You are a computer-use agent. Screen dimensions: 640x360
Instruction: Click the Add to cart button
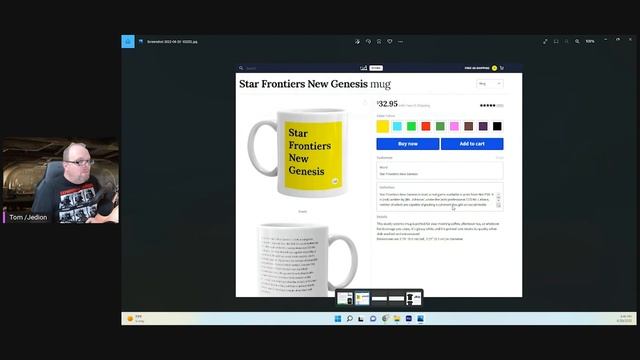click(472, 144)
